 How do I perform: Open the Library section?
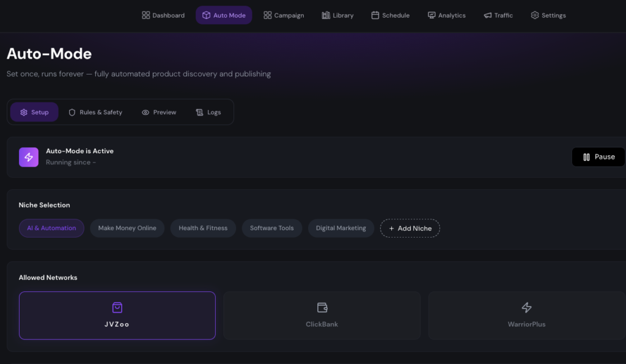click(x=337, y=15)
